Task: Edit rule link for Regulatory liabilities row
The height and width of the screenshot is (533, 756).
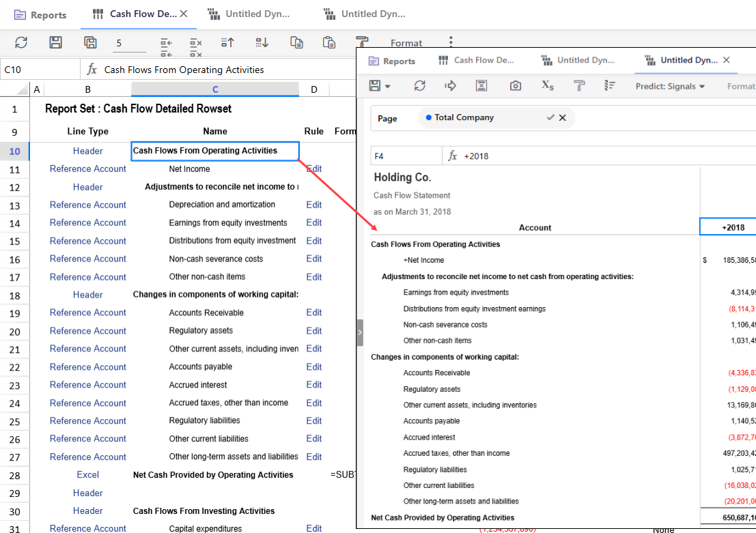Action: [x=314, y=420]
